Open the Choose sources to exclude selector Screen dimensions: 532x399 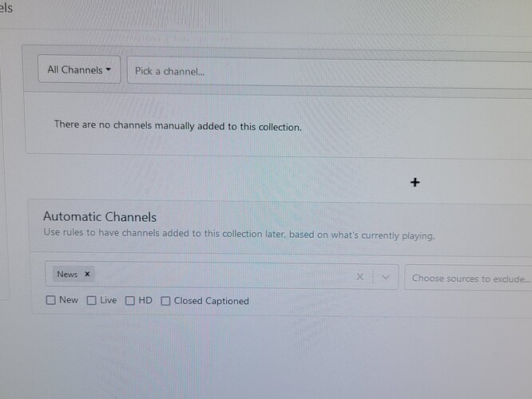(x=470, y=279)
